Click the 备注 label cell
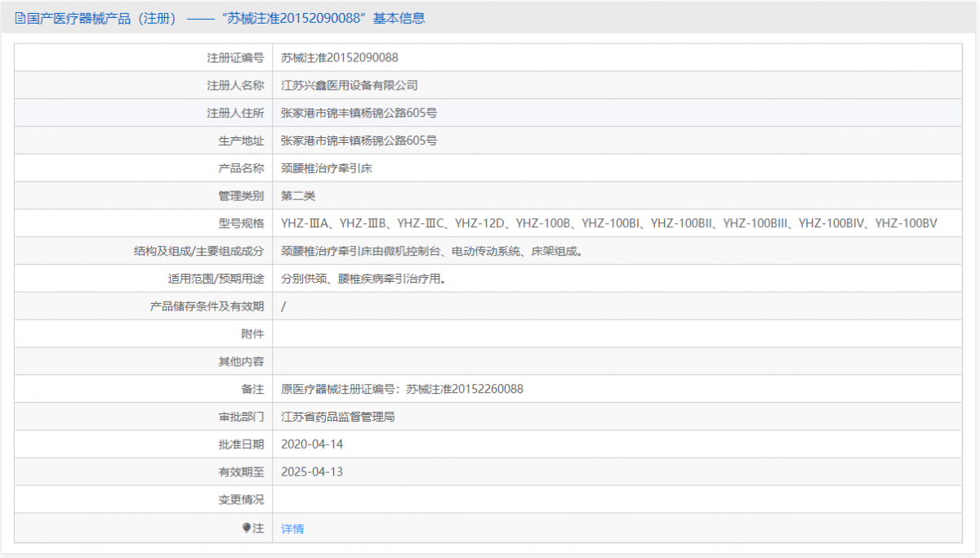 coord(144,389)
